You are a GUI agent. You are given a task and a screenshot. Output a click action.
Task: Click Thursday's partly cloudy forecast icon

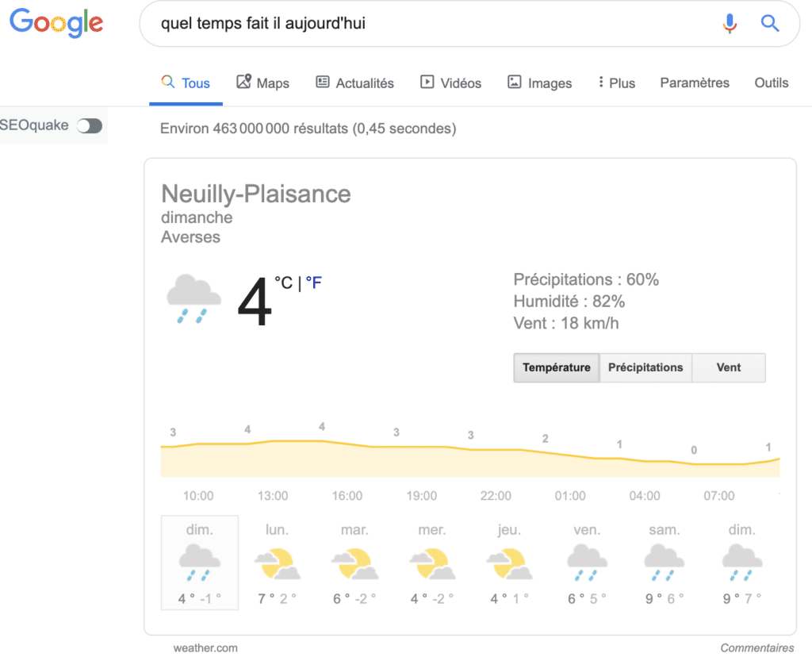pos(508,564)
